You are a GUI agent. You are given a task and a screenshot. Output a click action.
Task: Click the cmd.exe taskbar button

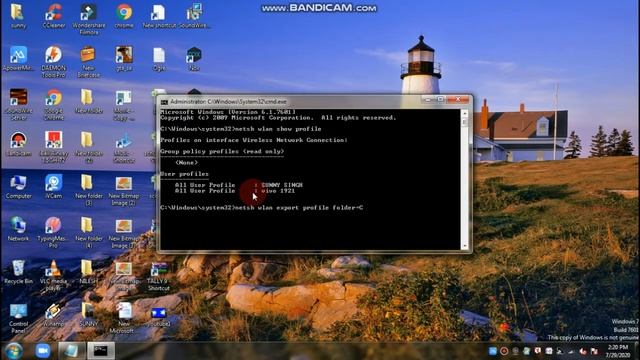(x=100, y=351)
